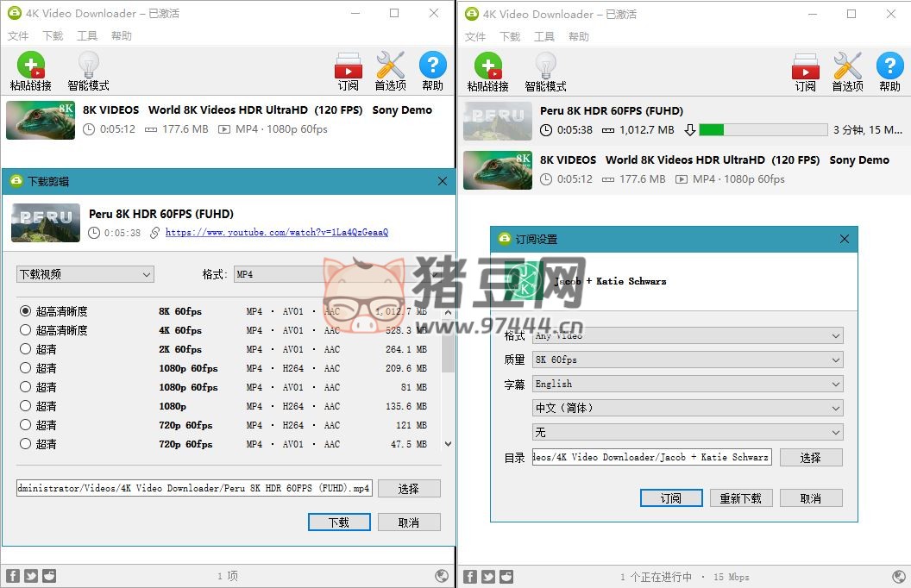Open Preferences (首选项) tools icon in left window

(x=390, y=66)
